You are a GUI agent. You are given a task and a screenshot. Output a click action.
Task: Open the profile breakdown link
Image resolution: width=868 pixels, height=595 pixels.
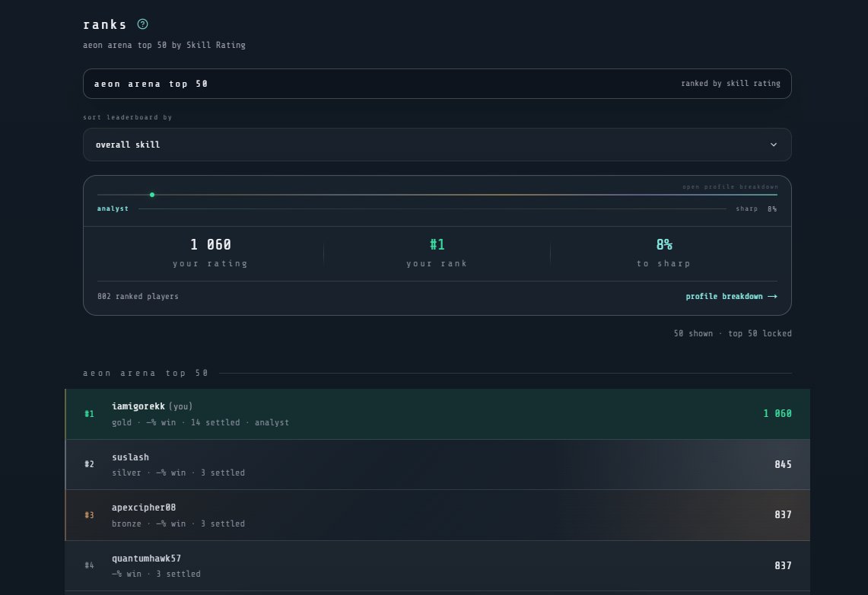click(731, 296)
